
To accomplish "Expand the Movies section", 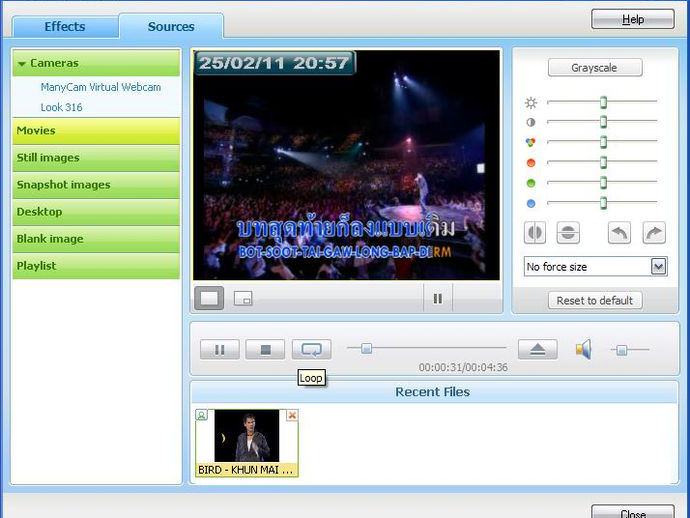I will pos(96,131).
